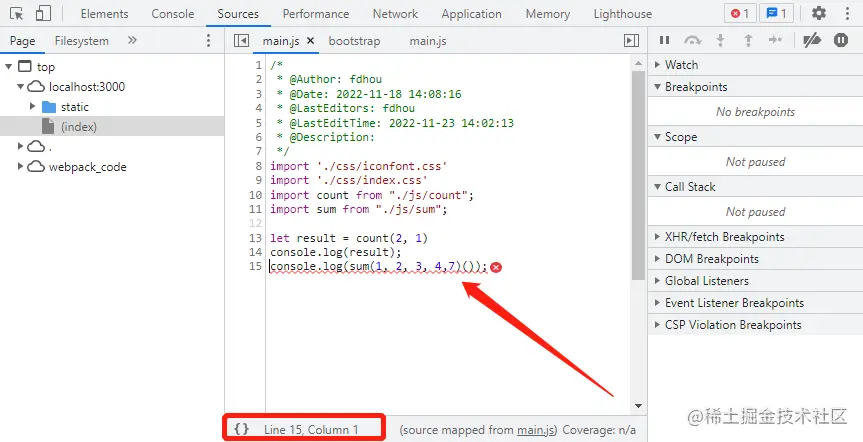Show more navigator tabs chevron

click(132, 40)
